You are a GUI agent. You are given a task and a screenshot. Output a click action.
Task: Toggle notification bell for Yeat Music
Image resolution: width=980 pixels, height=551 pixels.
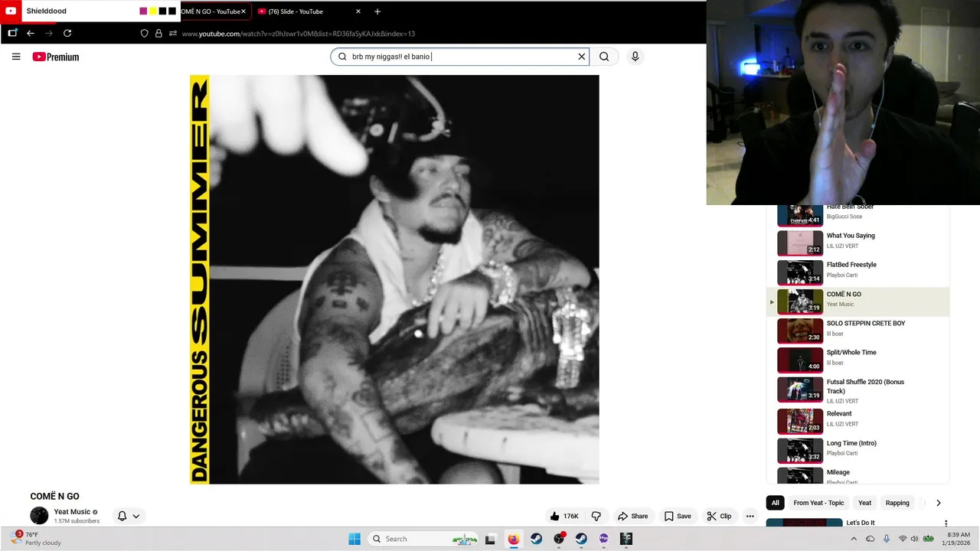tap(122, 516)
